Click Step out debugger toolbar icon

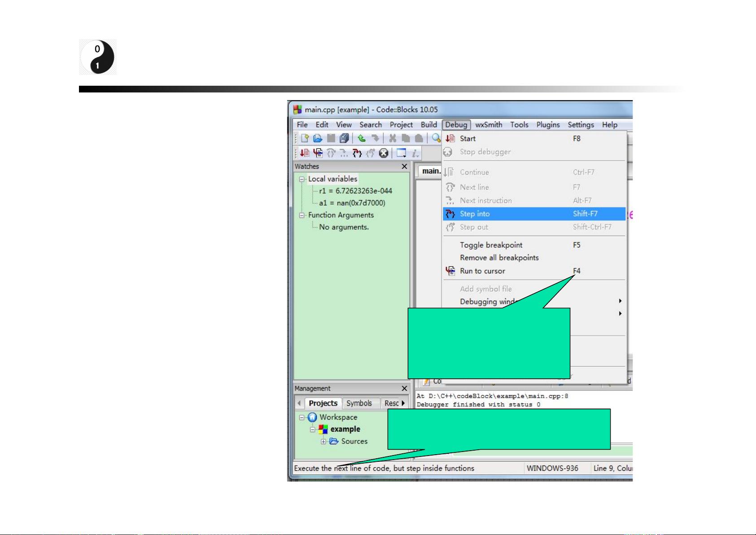pyautogui.click(x=370, y=153)
